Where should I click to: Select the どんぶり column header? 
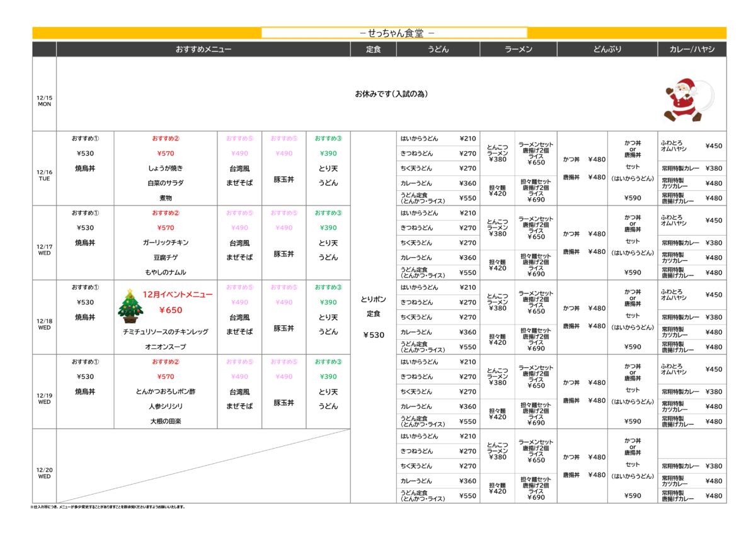click(607, 49)
